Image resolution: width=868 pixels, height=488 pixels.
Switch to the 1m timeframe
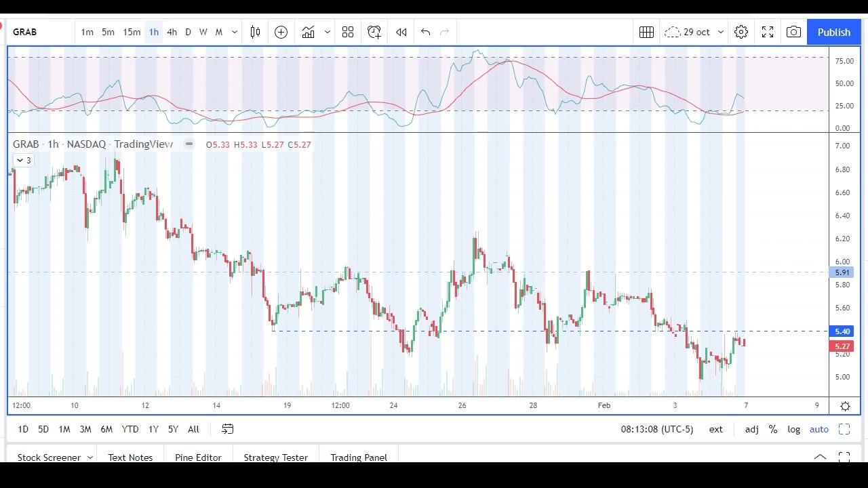pyautogui.click(x=87, y=32)
